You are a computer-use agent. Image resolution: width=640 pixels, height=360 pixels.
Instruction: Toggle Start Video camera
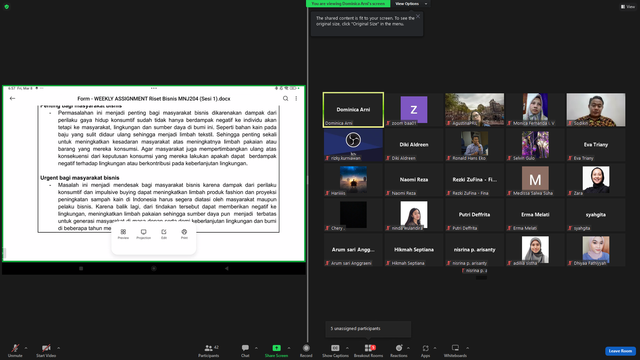[x=46, y=350]
